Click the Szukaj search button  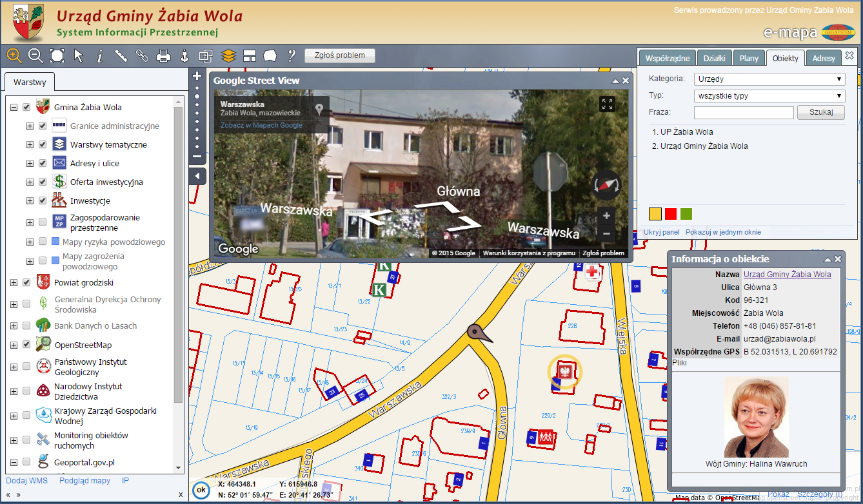point(820,112)
